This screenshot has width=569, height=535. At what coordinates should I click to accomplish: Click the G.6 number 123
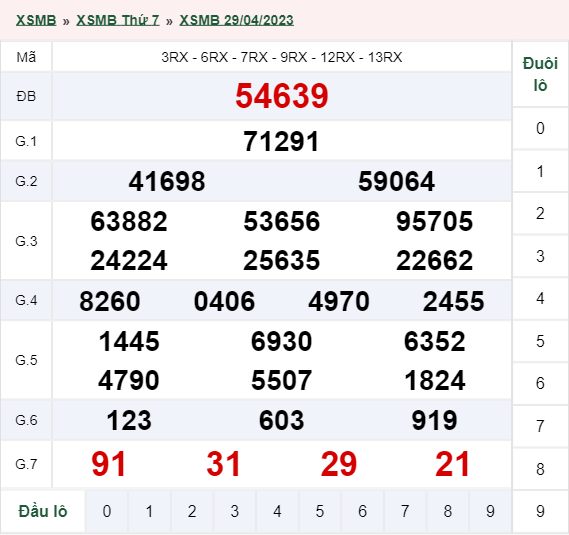pos(129,420)
